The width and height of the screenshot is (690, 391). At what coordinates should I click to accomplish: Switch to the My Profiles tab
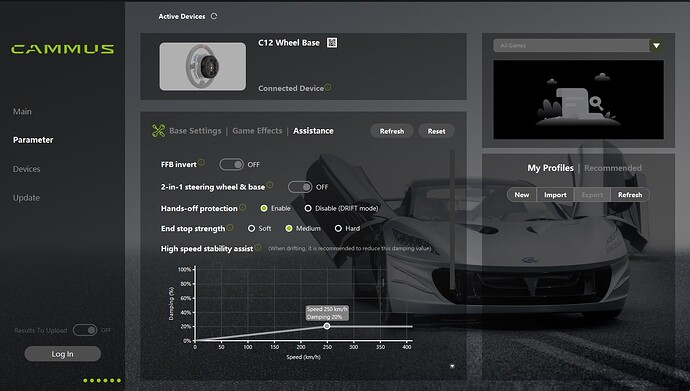click(551, 168)
